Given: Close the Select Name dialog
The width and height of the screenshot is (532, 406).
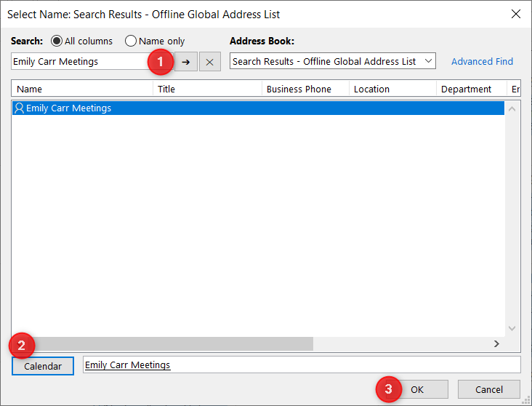Looking at the screenshot, I should click(516, 14).
